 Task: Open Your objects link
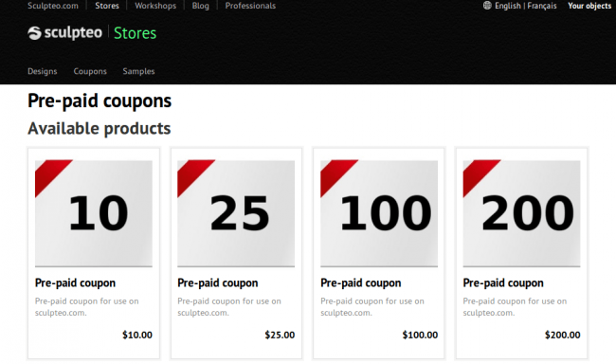(x=589, y=6)
